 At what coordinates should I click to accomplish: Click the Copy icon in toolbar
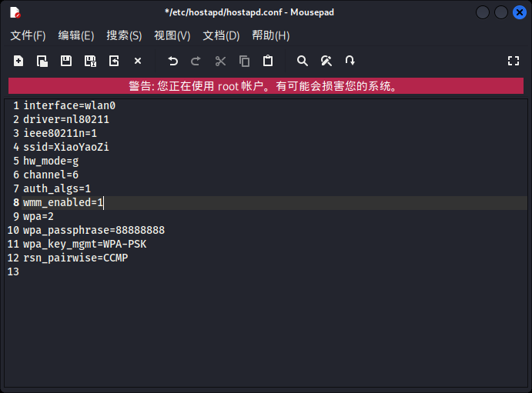tap(244, 61)
